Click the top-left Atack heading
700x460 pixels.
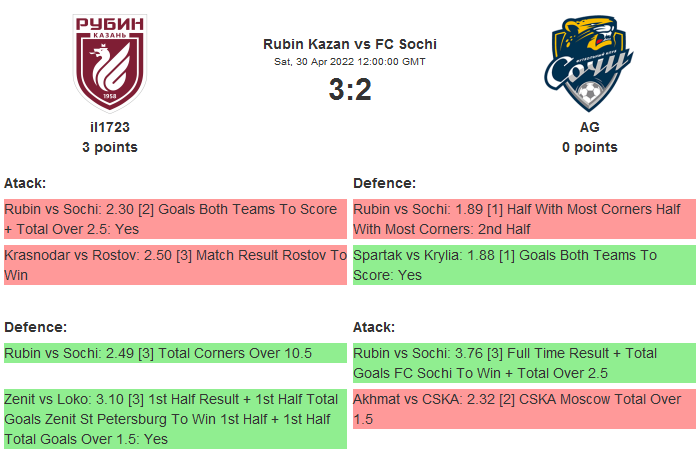pyautogui.click(x=25, y=183)
